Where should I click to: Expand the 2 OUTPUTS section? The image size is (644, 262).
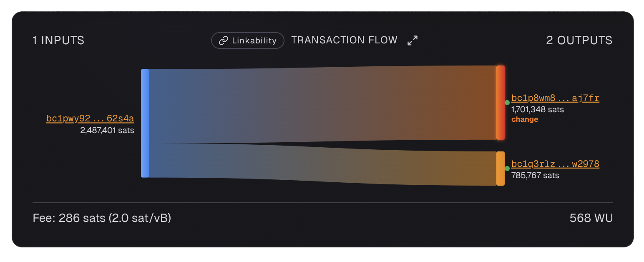point(579,40)
